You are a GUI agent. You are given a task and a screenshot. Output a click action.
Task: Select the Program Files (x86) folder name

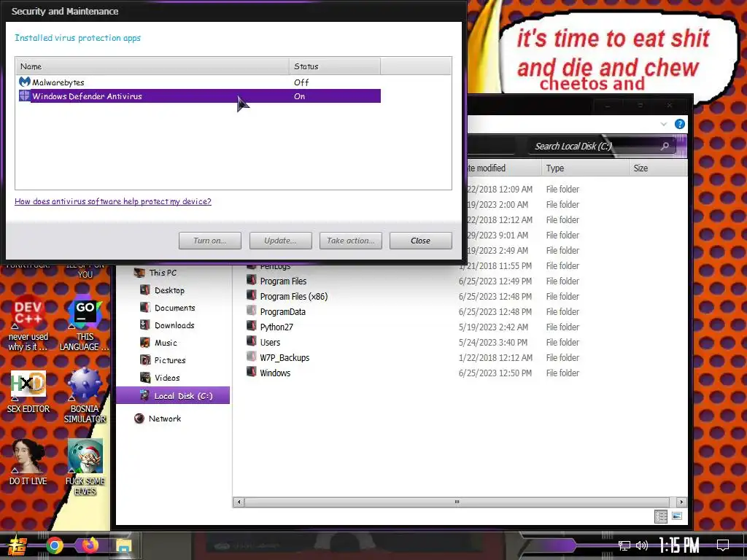point(294,296)
